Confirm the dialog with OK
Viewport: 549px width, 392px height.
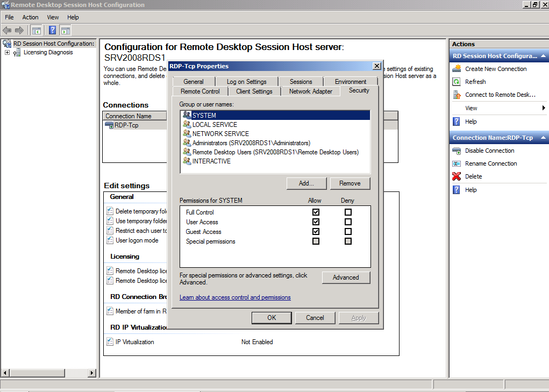click(272, 318)
